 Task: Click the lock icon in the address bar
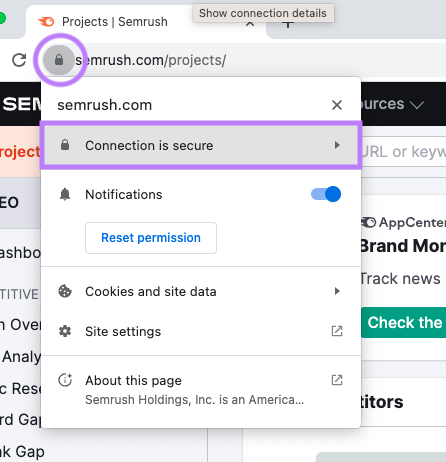coord(59,60)
